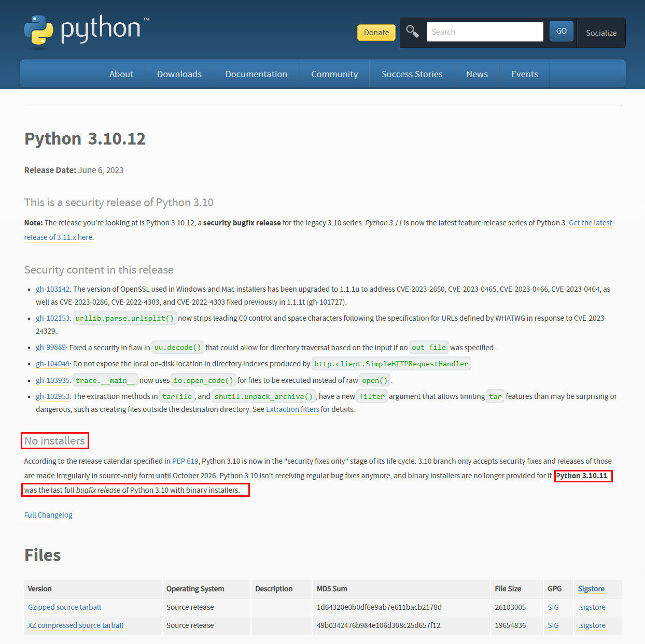Image resolution: width=645 pixels, height=644 pixels.
Task: Open the Downloads menu
Action: pyautogui.click(x=179, y=74)
